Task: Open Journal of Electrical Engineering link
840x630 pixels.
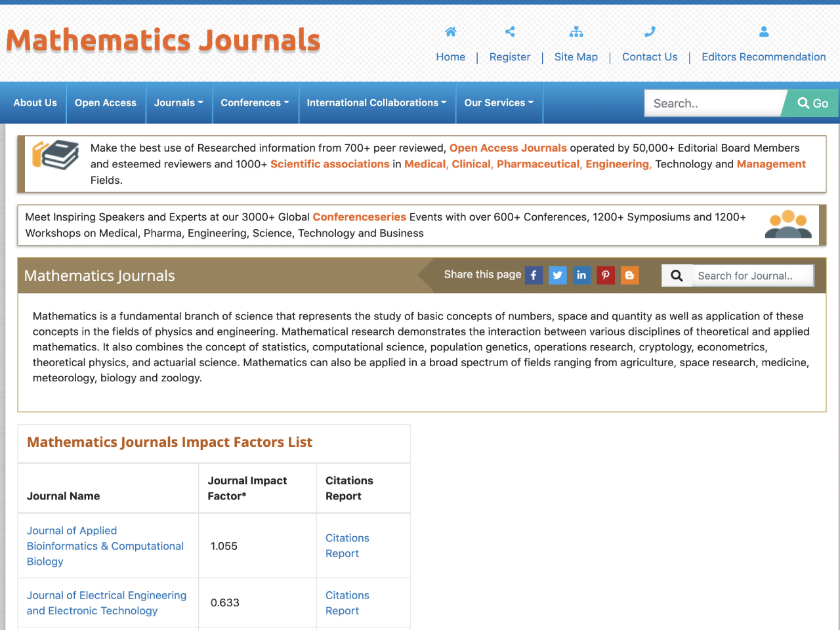Action: [x=106, y=603]
